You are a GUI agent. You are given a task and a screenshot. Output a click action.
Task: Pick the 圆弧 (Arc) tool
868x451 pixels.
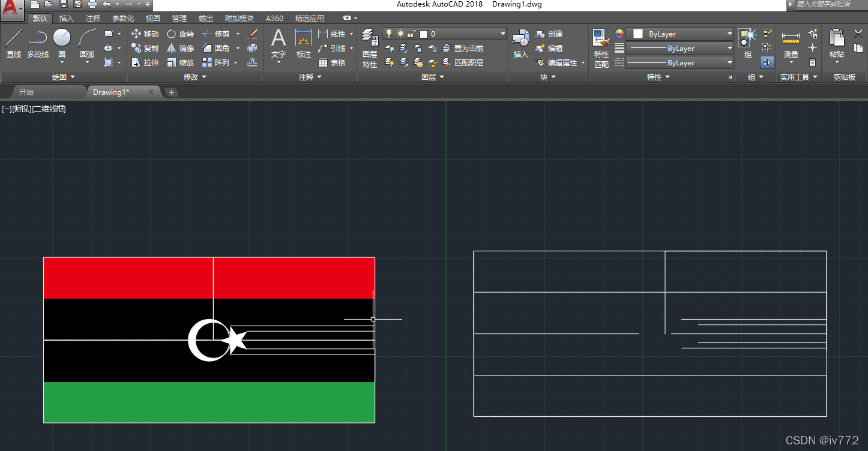87,44
